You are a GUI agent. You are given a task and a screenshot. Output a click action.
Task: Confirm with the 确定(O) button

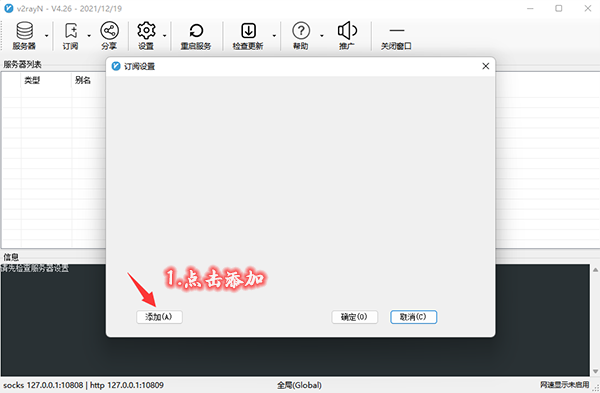click(354, 317)
